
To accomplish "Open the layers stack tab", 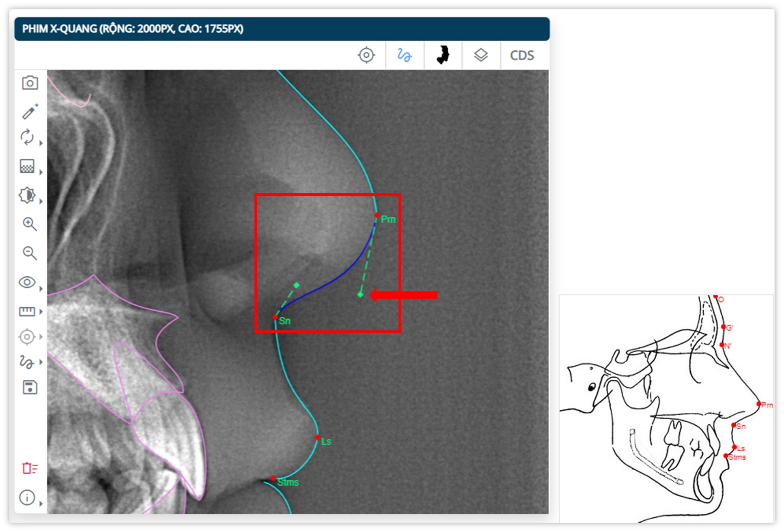I will (481, 55).
